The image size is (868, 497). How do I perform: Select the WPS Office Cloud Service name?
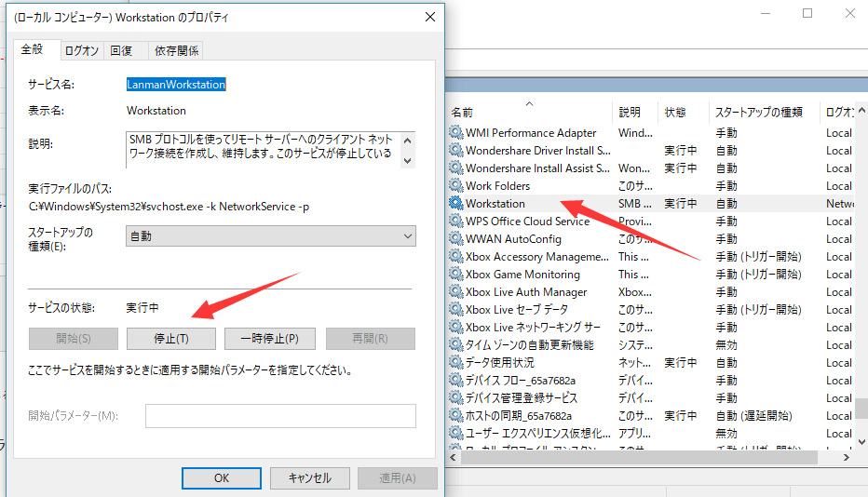527,221
